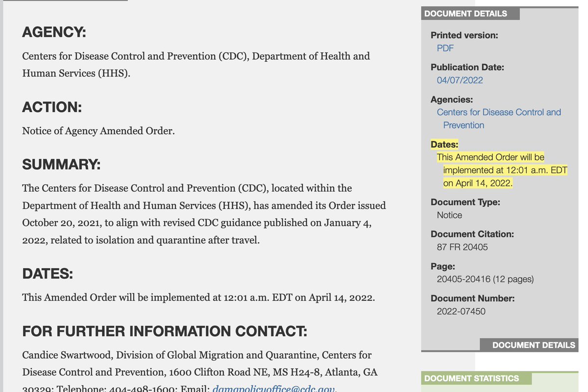The image size is (588, 392).
Task: Select 'Candice Swartwood, Division of Global Migration' line
Action: coord(197,355)
